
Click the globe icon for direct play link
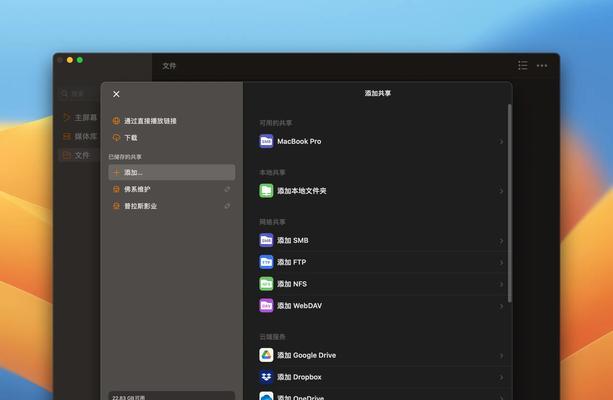(x=116, y=121)
